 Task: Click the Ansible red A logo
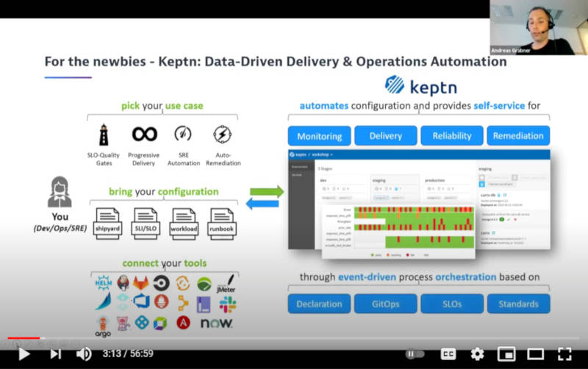click(183, 323)
